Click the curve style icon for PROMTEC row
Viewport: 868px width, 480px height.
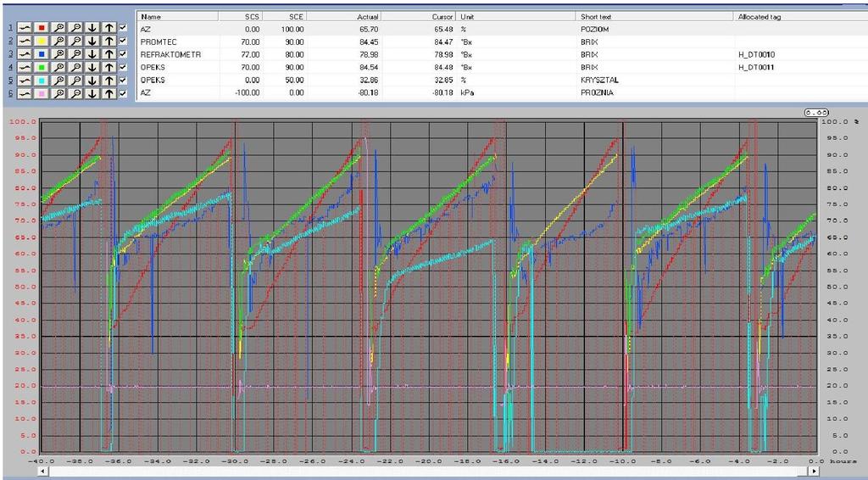(x=25, y=41)
